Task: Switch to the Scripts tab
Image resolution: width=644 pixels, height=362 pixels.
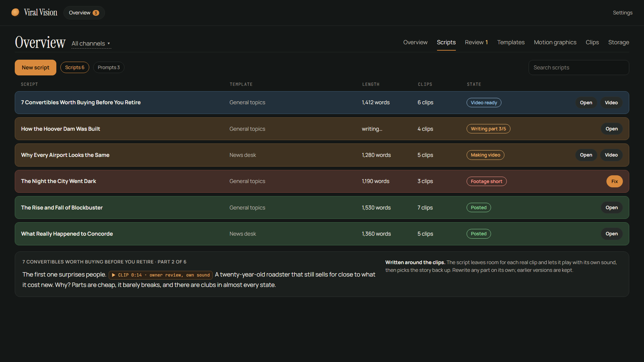Action: click(x=446, y=42)
